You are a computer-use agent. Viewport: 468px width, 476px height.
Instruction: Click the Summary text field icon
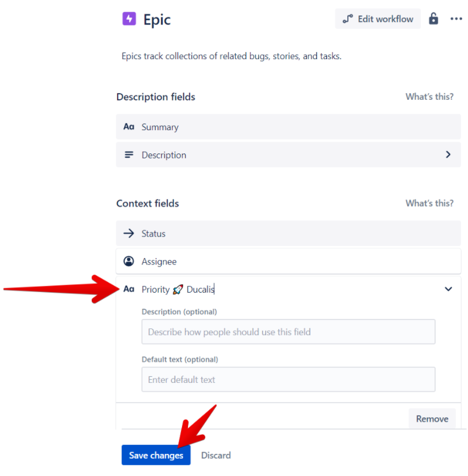[129, 127]
